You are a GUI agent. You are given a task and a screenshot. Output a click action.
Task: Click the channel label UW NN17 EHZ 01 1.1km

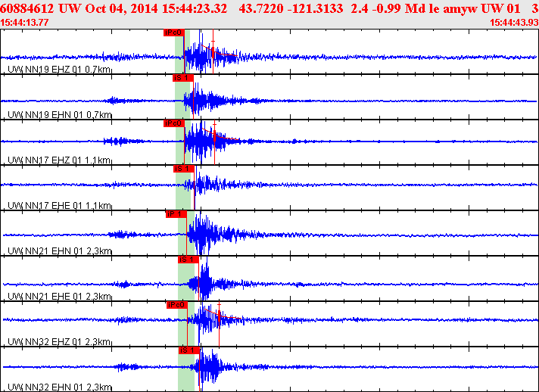point(59,160)
